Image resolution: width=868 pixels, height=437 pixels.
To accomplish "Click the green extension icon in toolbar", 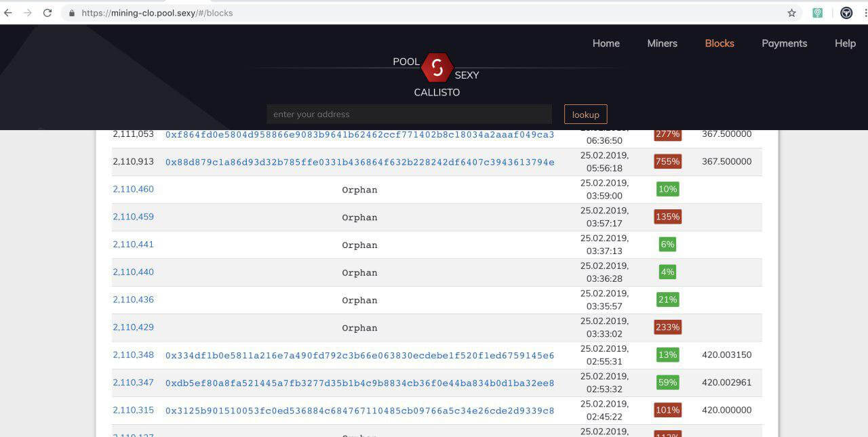I will click(818, 13).
